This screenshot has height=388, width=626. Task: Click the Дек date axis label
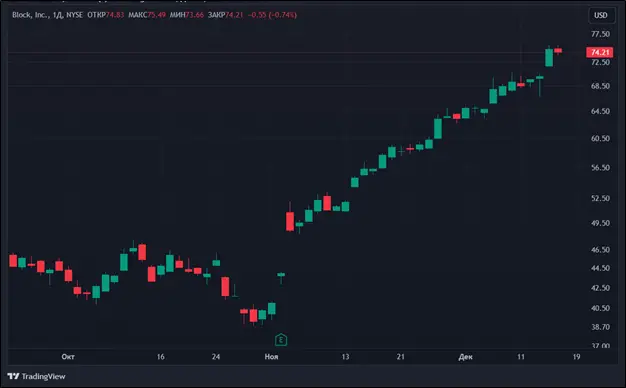[x=466, y=356]
